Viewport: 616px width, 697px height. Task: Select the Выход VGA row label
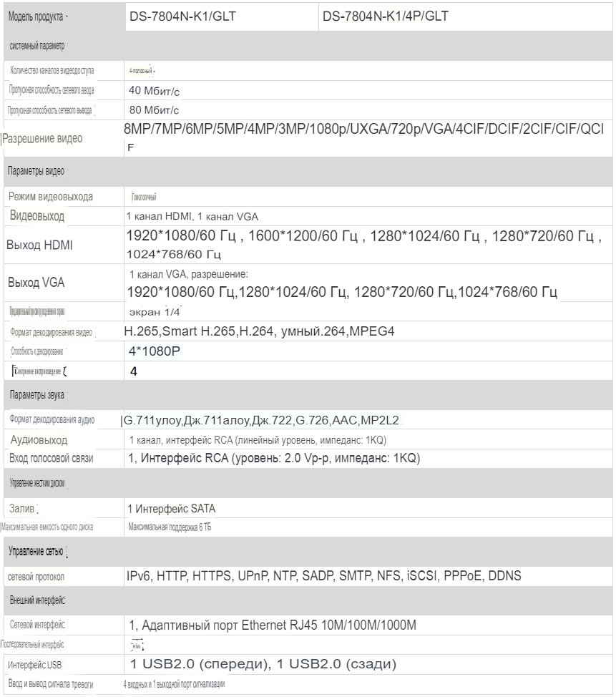(36, 283)
